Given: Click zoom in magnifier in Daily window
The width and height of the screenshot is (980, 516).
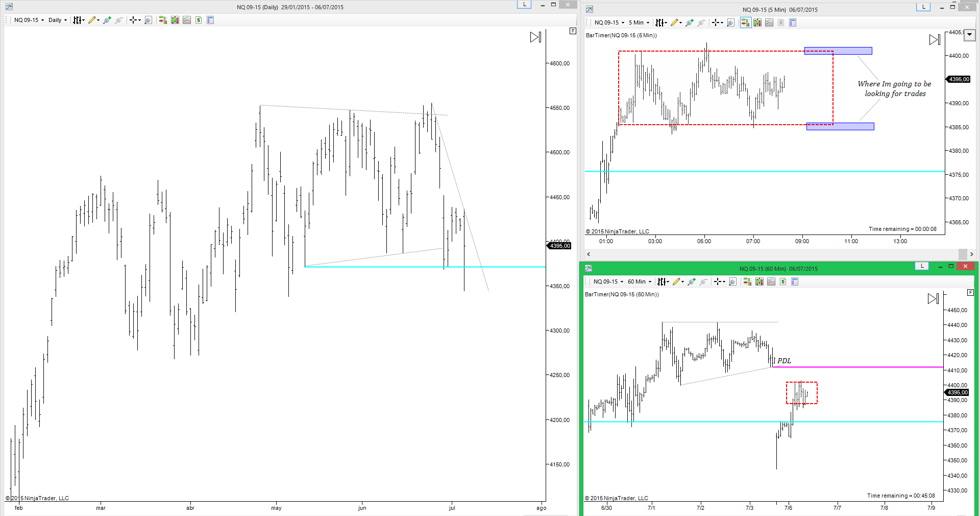Looking at the screenshot, I should point(107,20).
